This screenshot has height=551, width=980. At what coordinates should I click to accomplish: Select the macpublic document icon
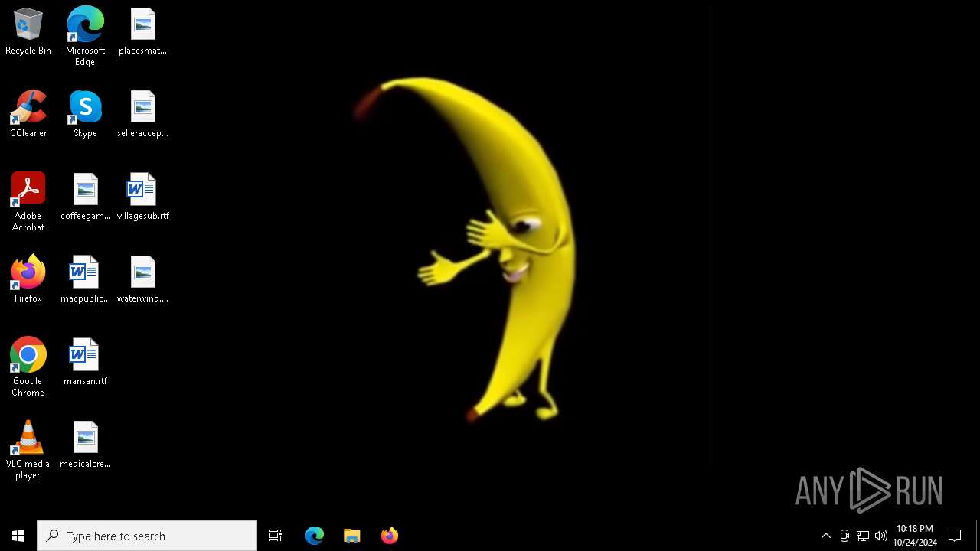click(85, 280)
